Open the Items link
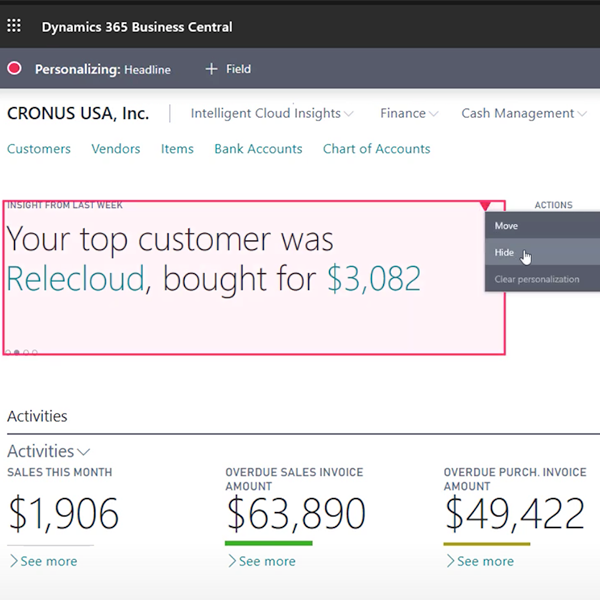This screenshot has height=600, width=600. pos(177,148)
